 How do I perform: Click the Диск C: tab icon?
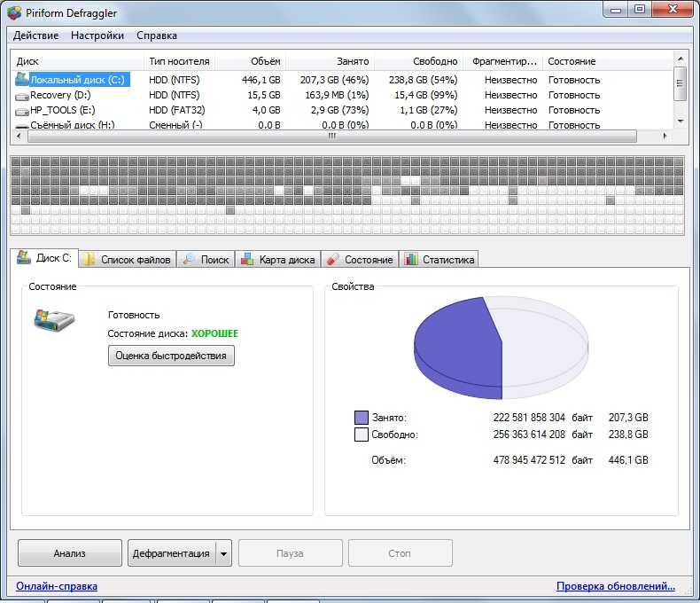coord(24,257)
